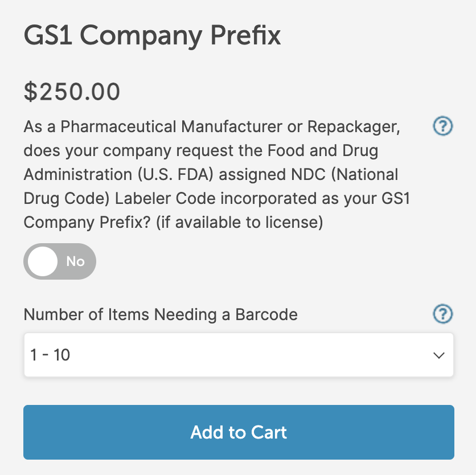Expand the barcode quantity selector
This screenshot has height=475, width=476.
[x=239, y=354]
